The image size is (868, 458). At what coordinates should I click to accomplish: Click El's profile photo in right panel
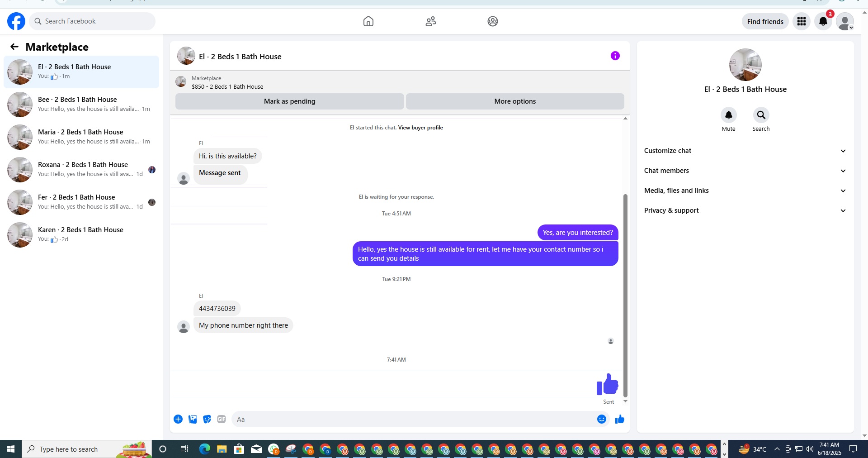click(x=745, y=65)
